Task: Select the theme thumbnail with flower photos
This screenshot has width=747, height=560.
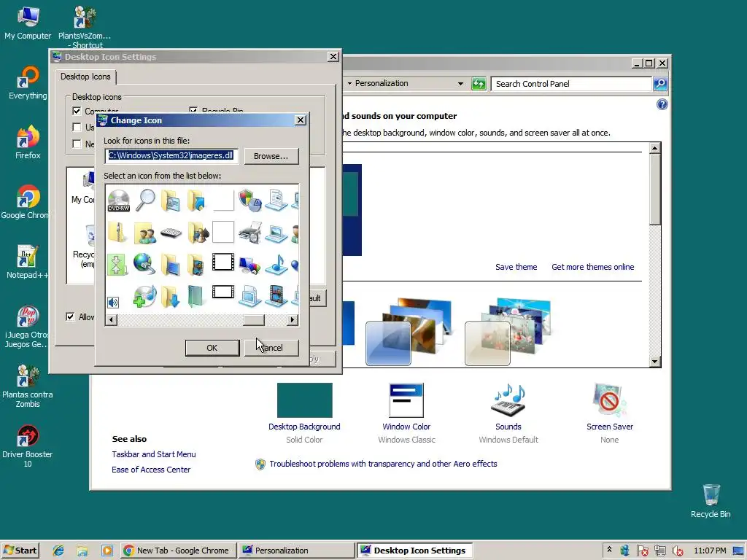Action: (x=508, y=332)
